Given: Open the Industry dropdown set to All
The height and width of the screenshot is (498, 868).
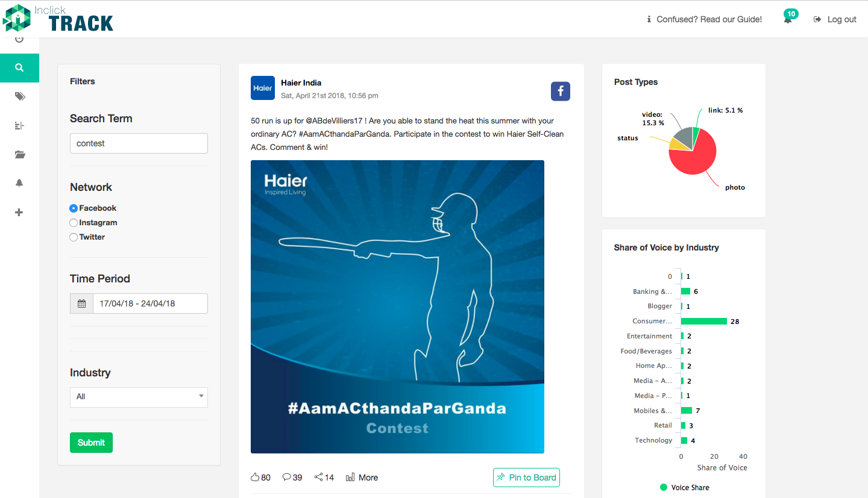Looking at the screenshot, I should (139, 397).
